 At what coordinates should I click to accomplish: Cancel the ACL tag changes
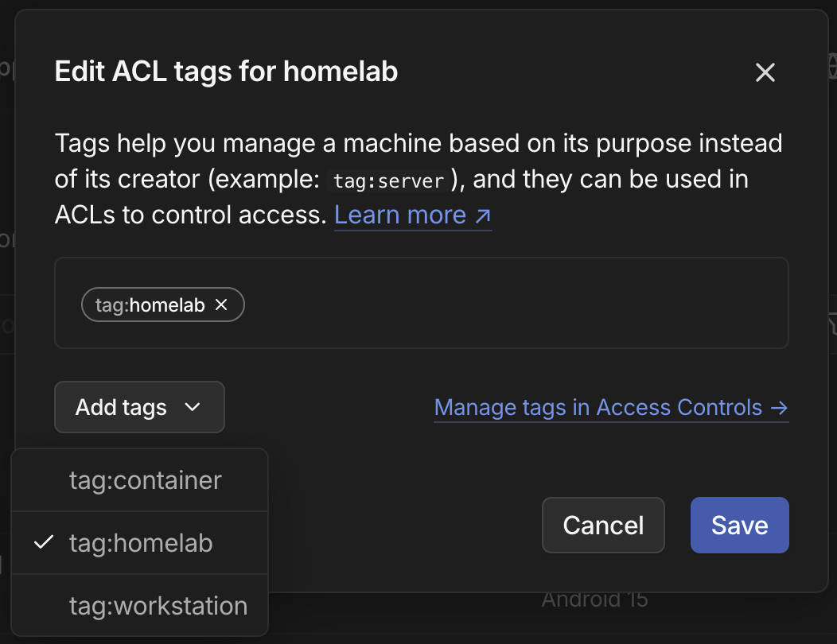[603, 525]
